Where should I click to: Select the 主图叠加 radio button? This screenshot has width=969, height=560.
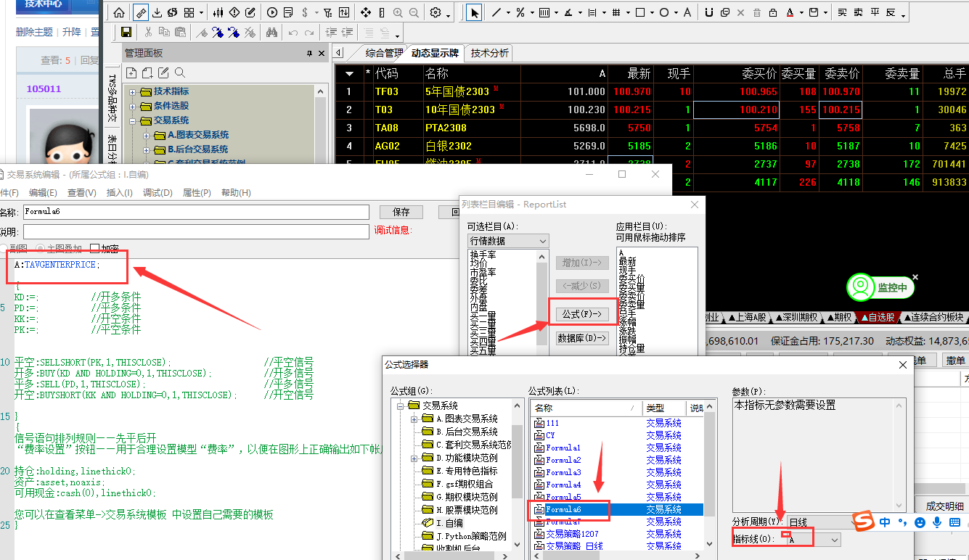tap(41, 249)
